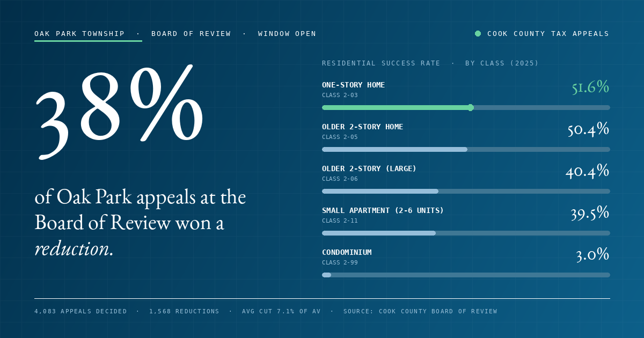Select the Condominium Class 2-99 row

466,263
